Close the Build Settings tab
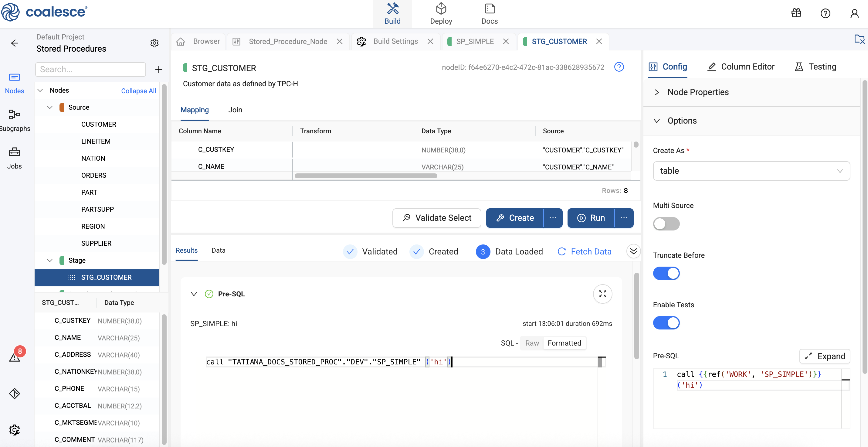 tap(430, 42)
